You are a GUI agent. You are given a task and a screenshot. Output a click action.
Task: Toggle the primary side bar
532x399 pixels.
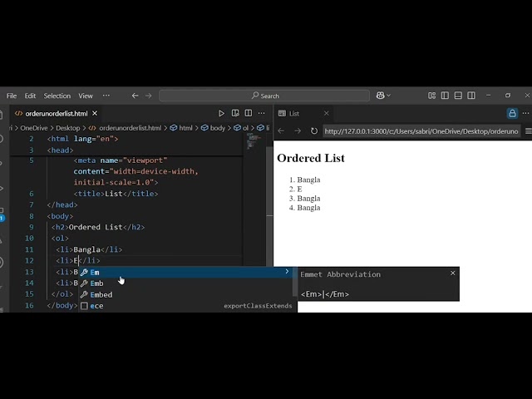(x=445, y=96)
